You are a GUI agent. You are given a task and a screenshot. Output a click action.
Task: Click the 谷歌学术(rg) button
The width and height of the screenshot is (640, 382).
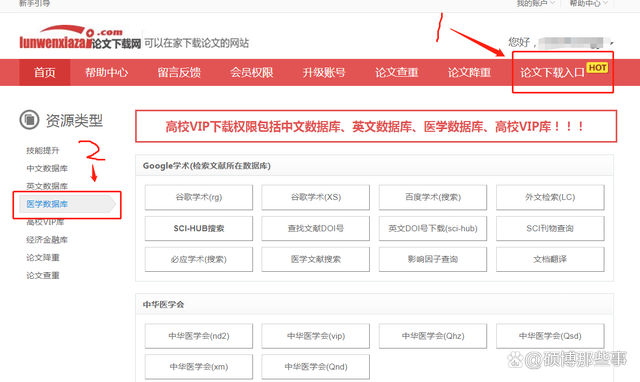(199, 197)
